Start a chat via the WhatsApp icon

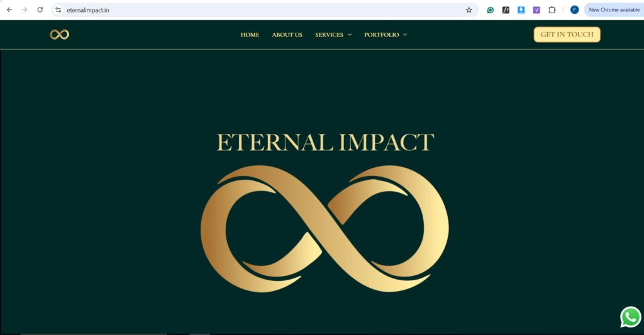coord(630,317)
